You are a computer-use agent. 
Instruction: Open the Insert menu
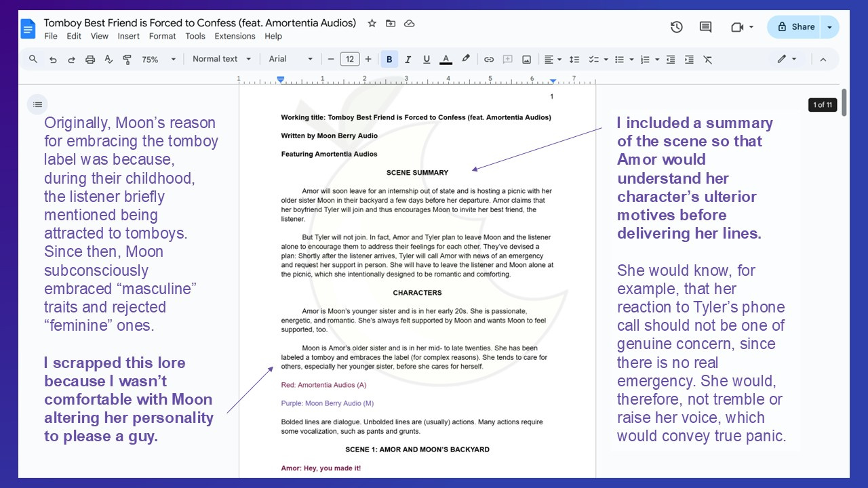129,37
